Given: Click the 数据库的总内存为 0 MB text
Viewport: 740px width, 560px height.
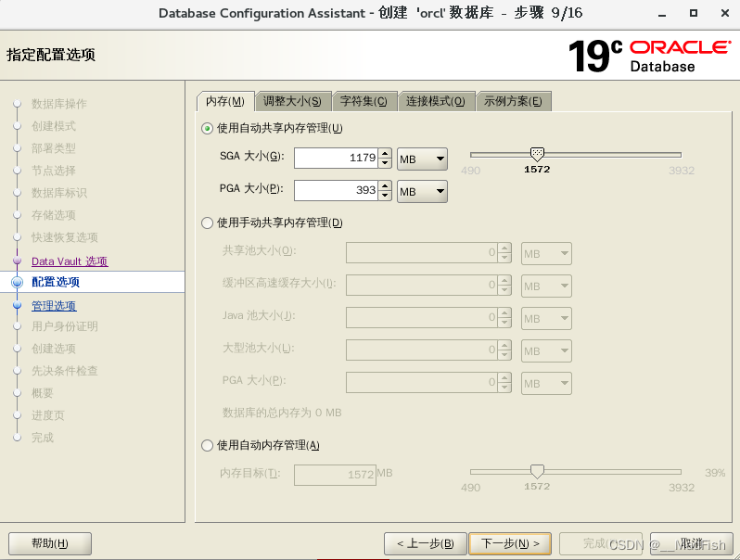Looking at the screenshot, I should [282, 413].
